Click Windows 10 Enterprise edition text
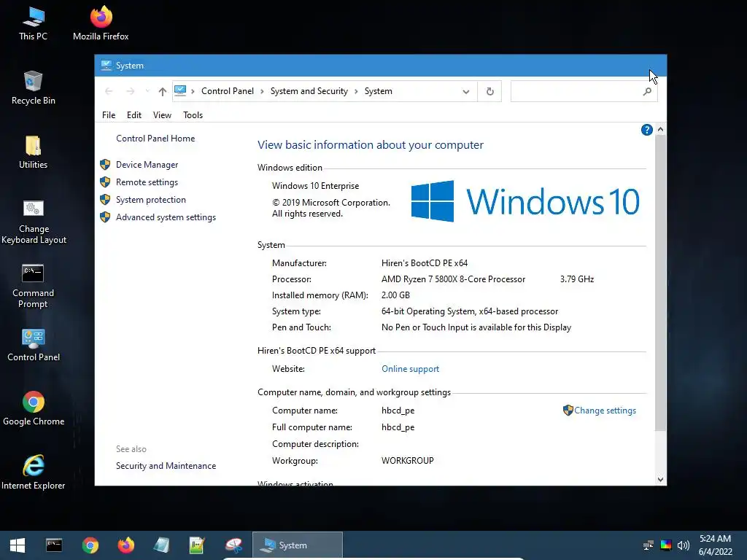The width and height of the screenshot is (747, 560). point(315,186)
